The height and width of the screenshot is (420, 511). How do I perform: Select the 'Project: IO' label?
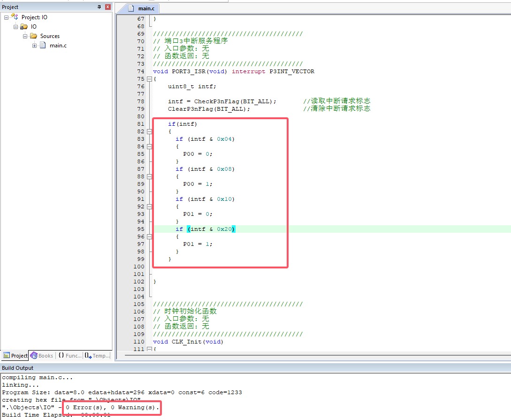pyautogui.click(x=34, y=17)
